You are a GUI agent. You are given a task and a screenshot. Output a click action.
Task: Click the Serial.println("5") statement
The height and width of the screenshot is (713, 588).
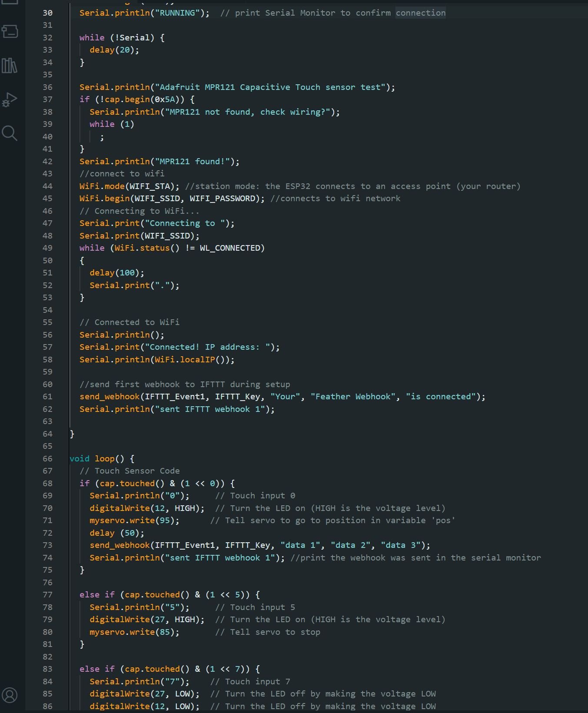tap(140, 607)
